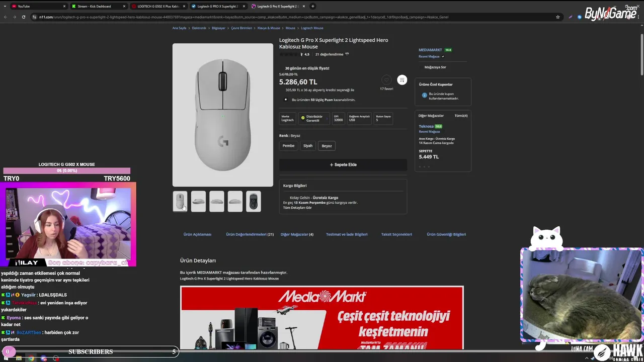This screenshot has height=362, width=644.
Task: Open the Taksit Seçenekleri tab
Action: click(396, 234)
